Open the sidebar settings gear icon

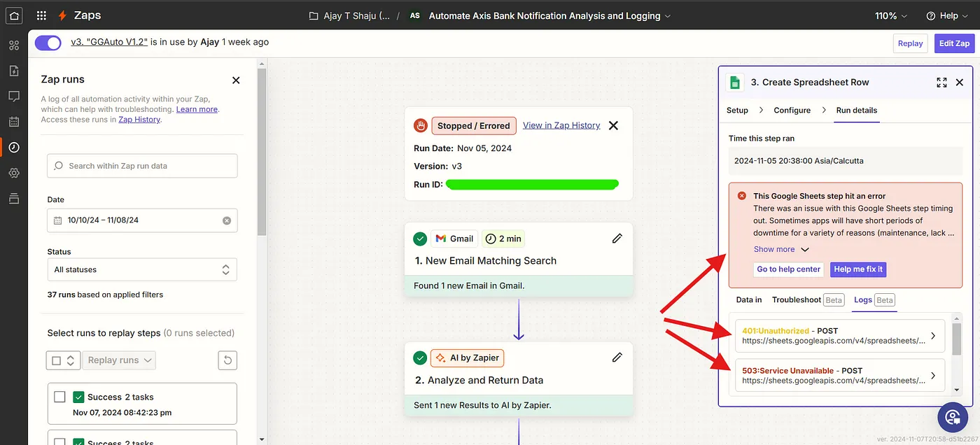click(14, 173)
